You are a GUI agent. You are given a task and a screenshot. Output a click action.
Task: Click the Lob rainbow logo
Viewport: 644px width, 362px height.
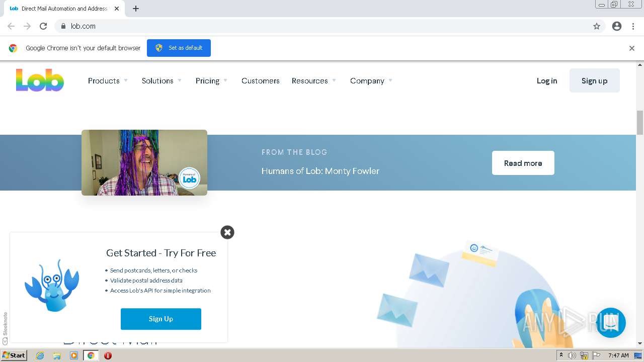(40, 80)
